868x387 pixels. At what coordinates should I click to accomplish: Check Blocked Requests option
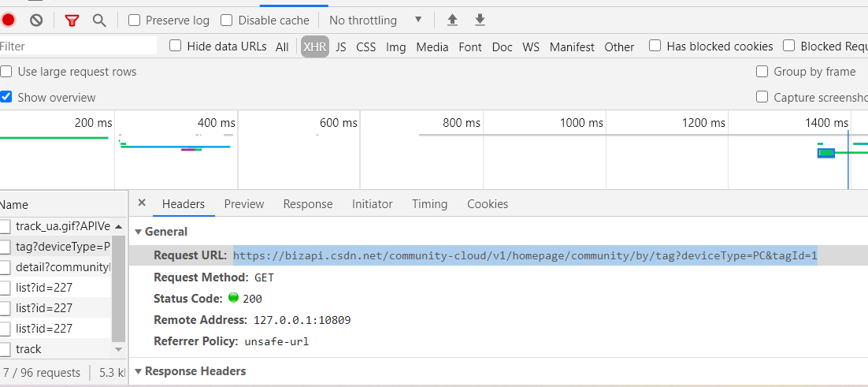coord(788,46)
